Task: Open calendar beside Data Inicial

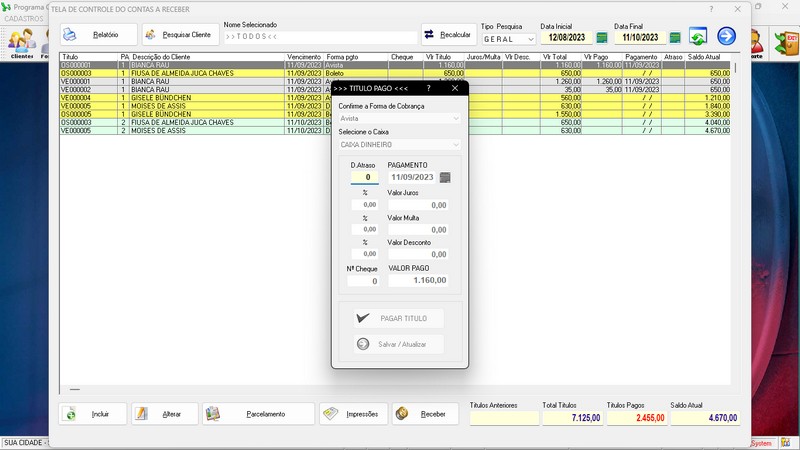Action: [602, 38]
